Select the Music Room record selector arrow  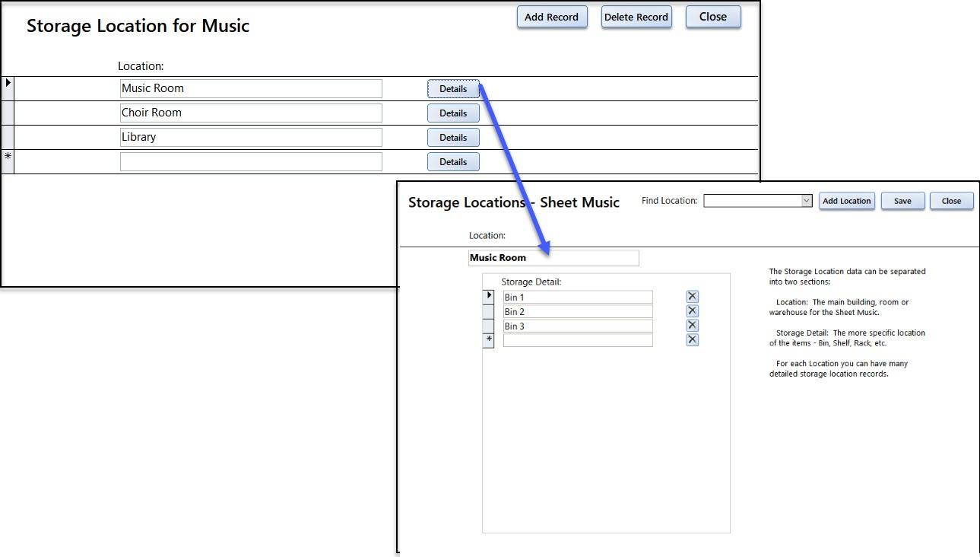8,83
